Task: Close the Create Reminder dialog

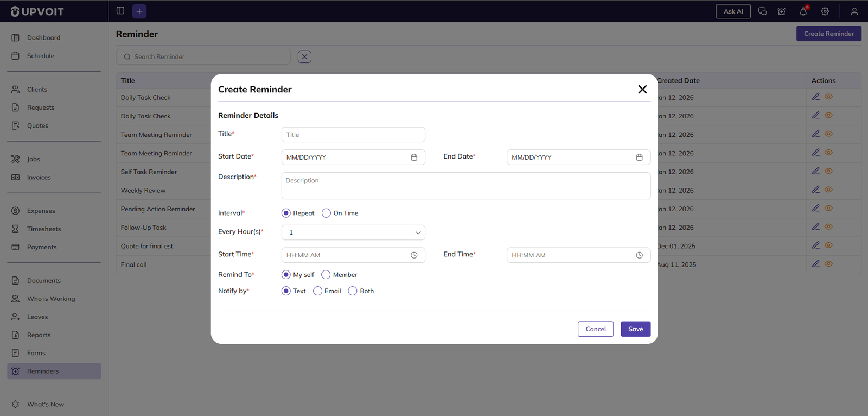Action: (642, 90)
